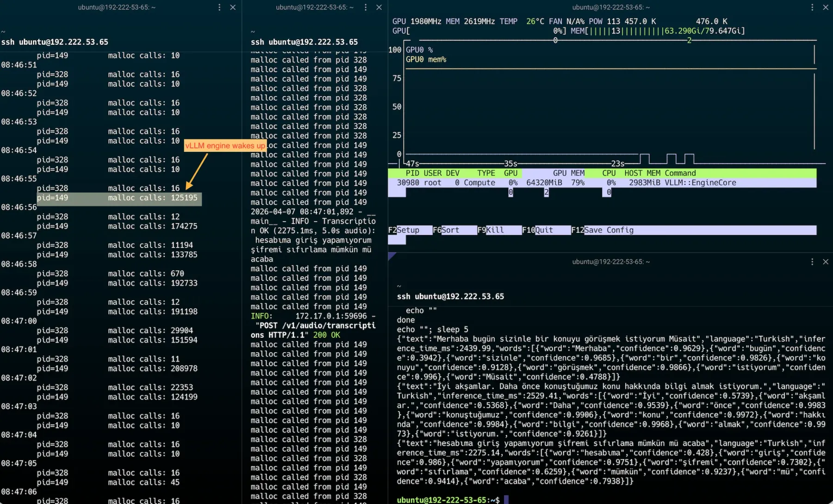
Task: Open the kebab menu of the left malloc-calls terminal pane
Action: [219, 7]
